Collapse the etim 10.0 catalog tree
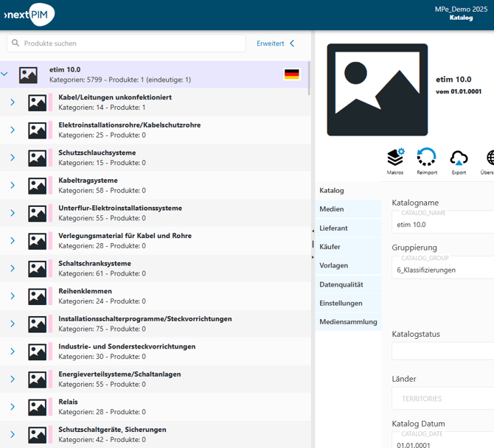Screen dimensions: 494x448 (x=4, y=74)
